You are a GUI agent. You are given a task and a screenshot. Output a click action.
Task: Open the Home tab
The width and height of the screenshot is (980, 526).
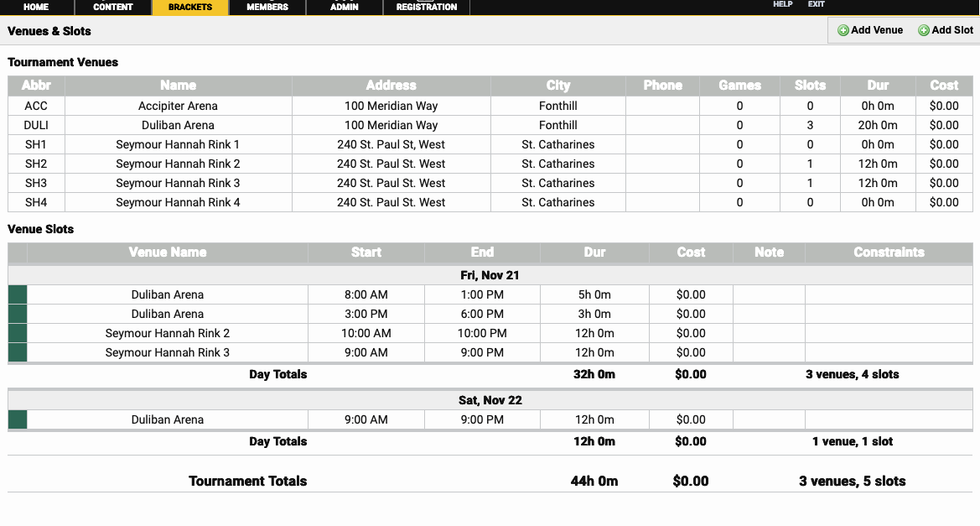[x=36, y=7]
